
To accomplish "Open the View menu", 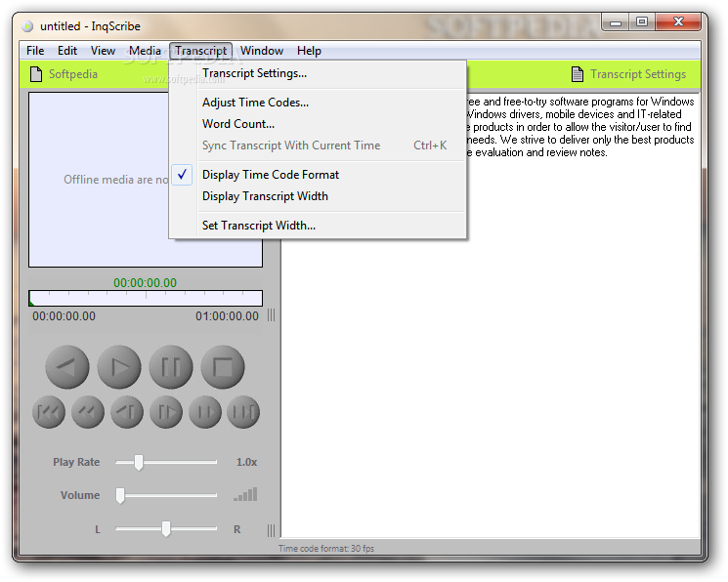I will (x=103, y=51).
